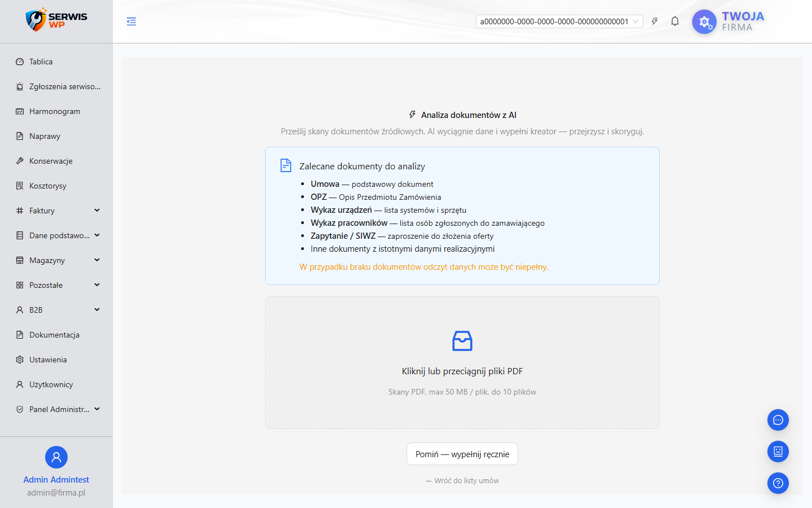Image resolution: width=812 pixels, height=508 pixels.
Task: Click the Analiza dokumentów z AI heading
Action: [469, 115]
